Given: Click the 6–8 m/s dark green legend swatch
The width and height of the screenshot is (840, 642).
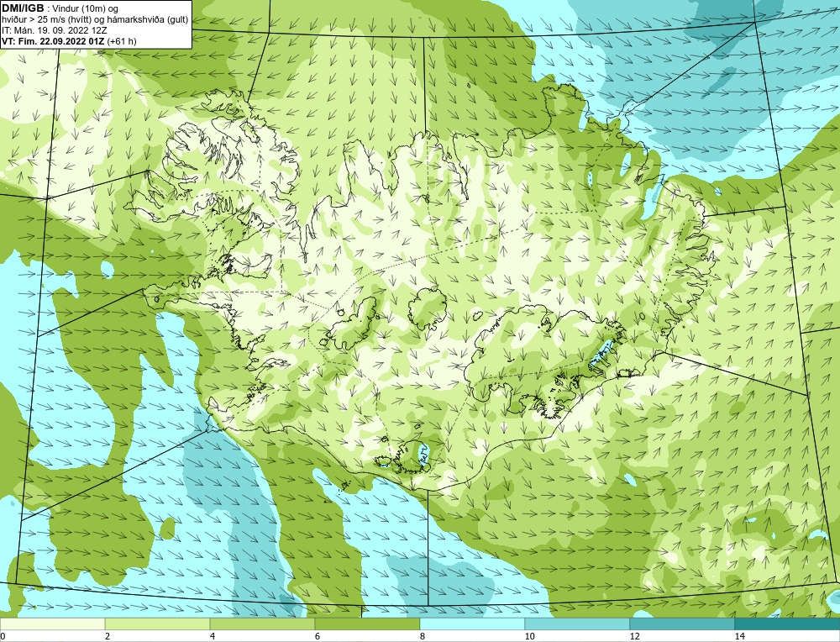Looking at the screenshot, I should 368,624.
